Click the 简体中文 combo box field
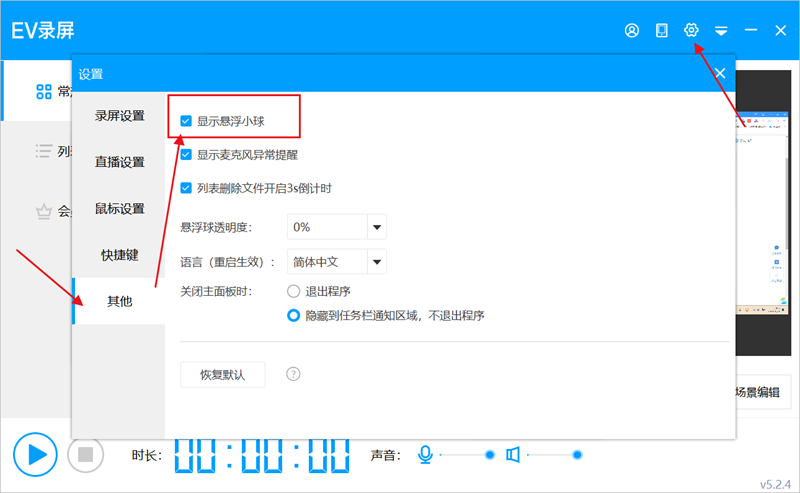 coord(337,262)
